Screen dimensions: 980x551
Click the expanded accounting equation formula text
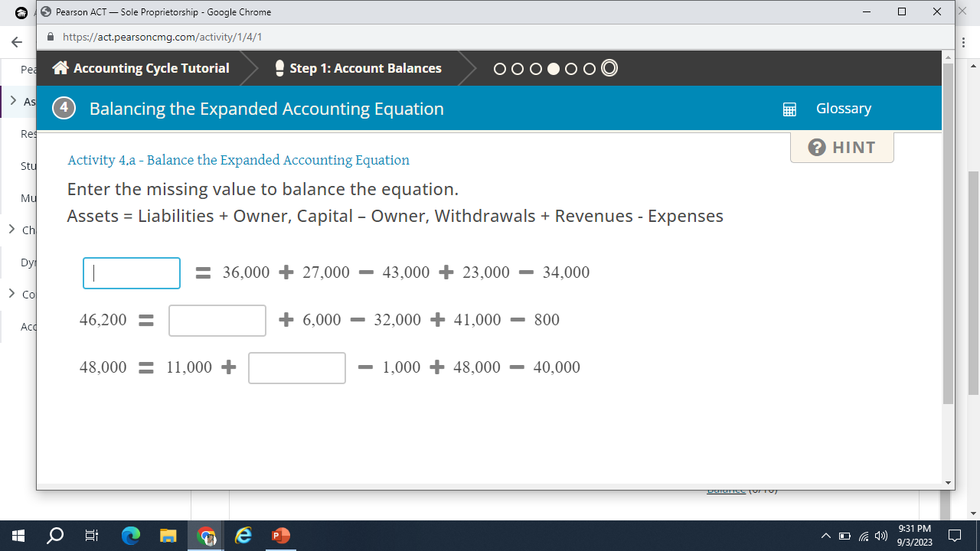395,216
